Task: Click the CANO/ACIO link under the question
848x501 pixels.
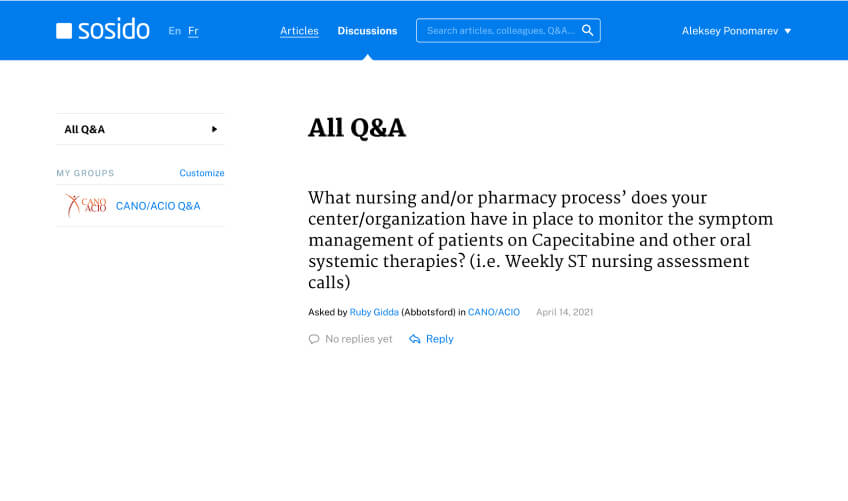Action: [x=494, y=312]
